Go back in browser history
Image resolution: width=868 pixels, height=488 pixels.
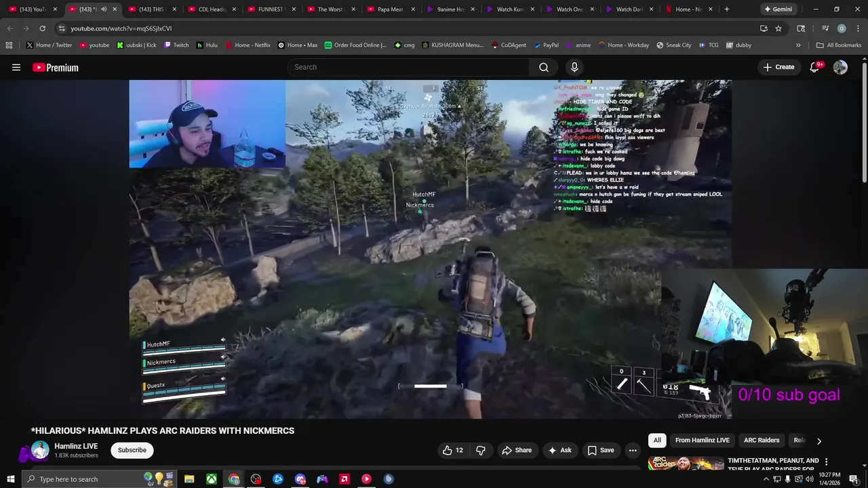point(9,28)
